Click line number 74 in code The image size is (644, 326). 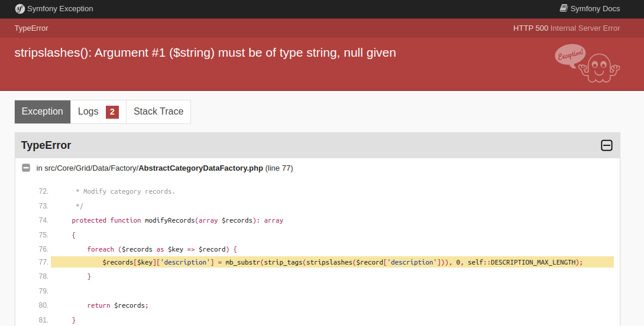point(43,220)
